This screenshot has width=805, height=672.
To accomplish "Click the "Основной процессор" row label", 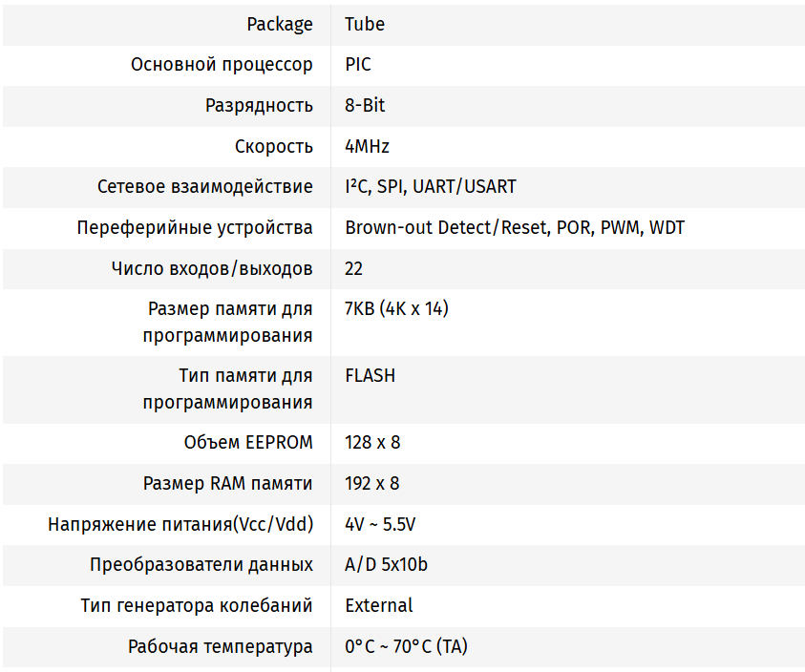I will coord(222,65).
